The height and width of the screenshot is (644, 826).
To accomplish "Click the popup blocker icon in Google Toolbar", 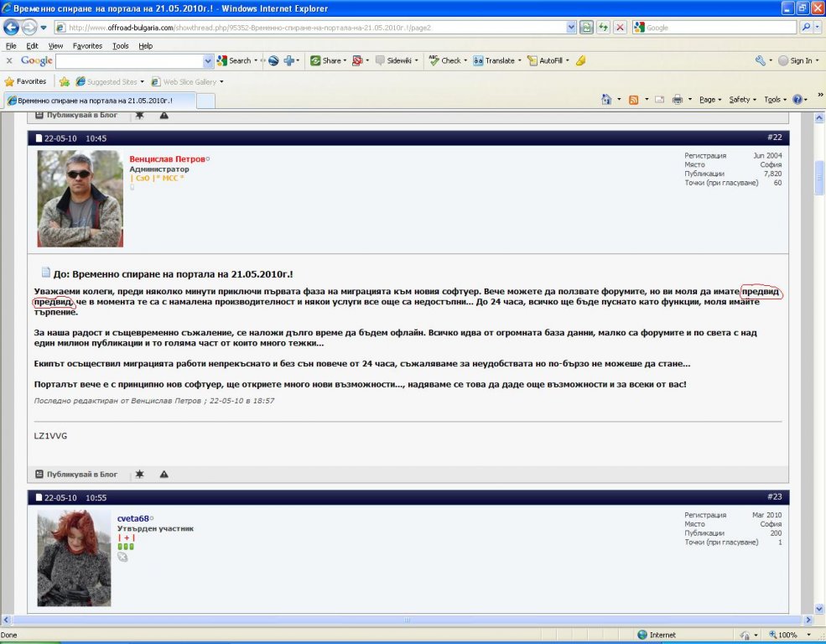I will tap(358, 60).
